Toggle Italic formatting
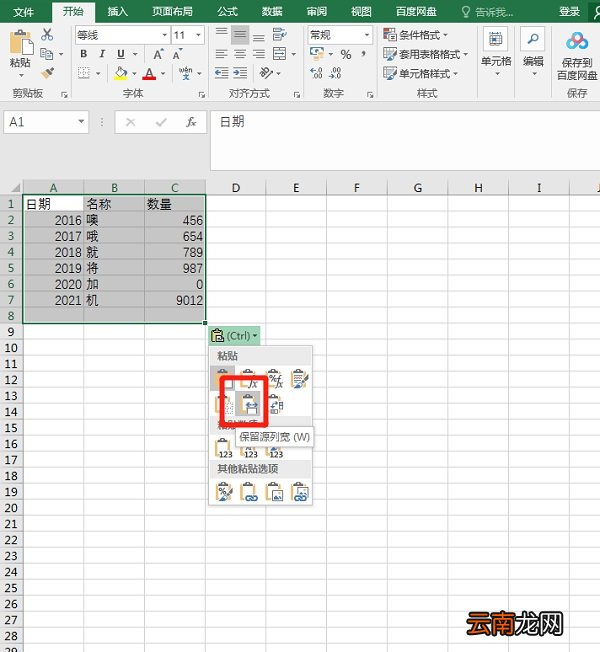The image size is (600, 652). [102, 54]
